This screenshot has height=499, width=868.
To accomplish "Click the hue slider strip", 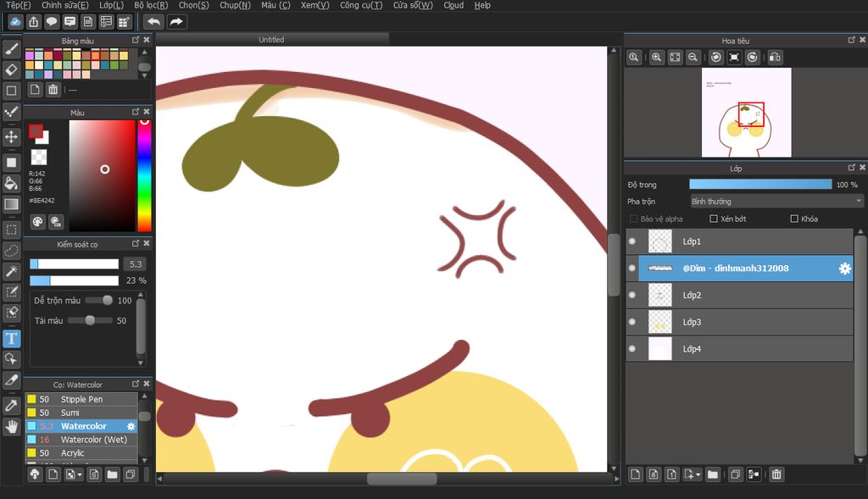I will click(144, 175).
